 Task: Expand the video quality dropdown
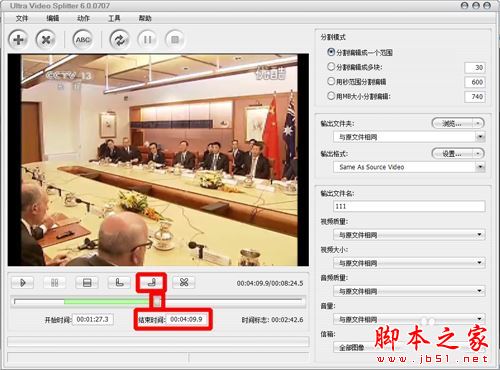click(479, 235)
